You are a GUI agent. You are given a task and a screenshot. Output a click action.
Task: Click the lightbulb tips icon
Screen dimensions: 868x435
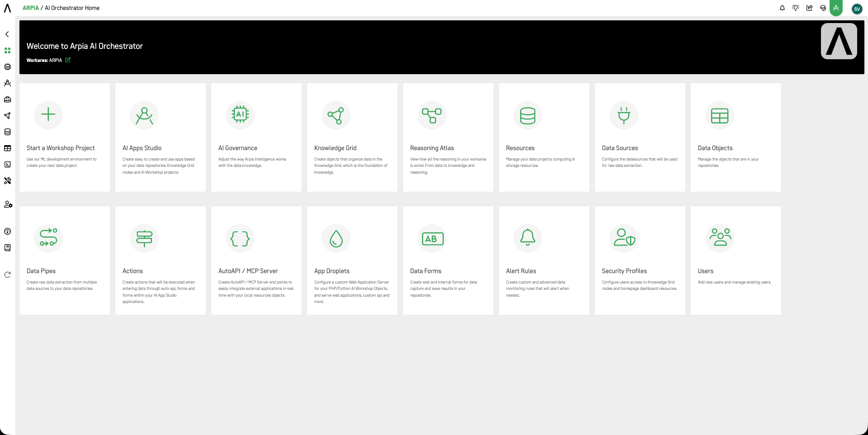pyautogui.click(x=796, y=8)
